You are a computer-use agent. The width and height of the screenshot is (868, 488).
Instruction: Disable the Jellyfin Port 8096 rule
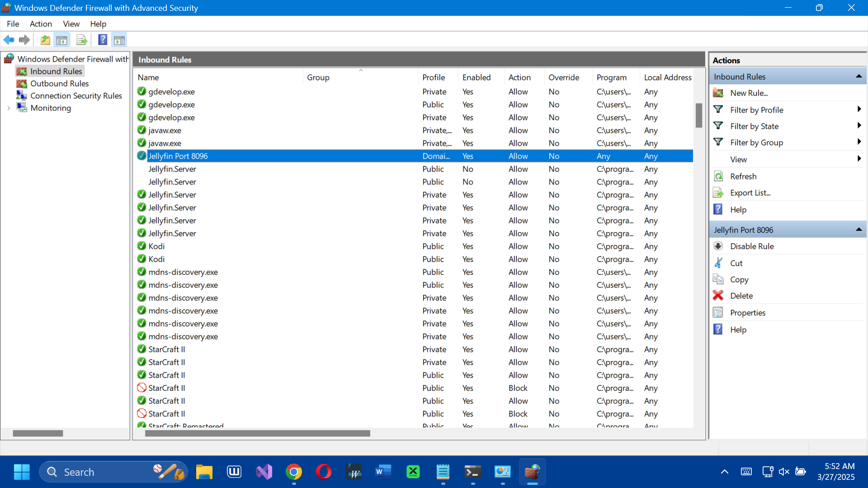(751, 246)
